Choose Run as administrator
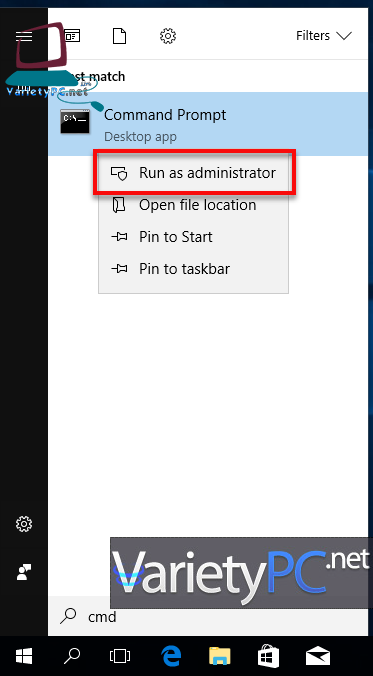The width and height of the screenshot is (373, 676). tap(194, 173)
